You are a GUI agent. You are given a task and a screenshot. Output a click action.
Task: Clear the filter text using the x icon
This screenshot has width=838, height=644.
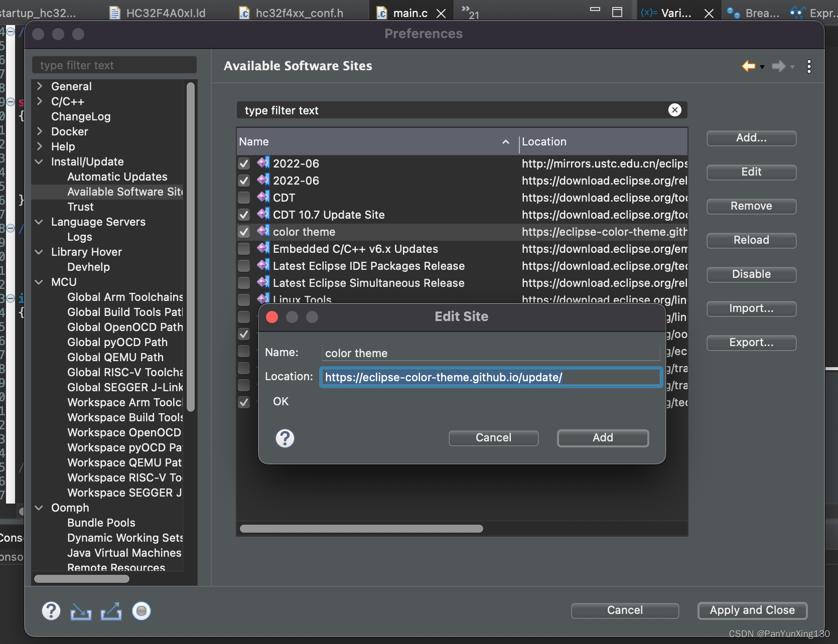(674, 110)
